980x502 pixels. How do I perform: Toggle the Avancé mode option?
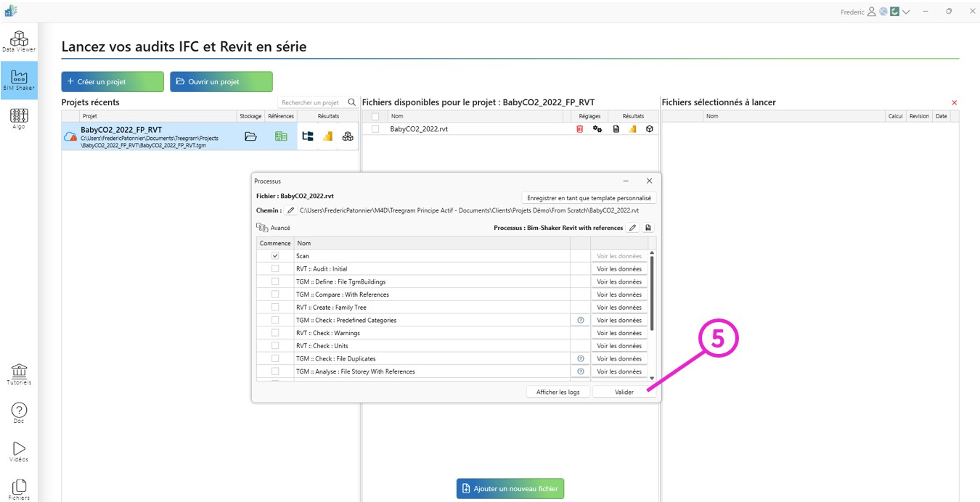(x=273, y=228)
